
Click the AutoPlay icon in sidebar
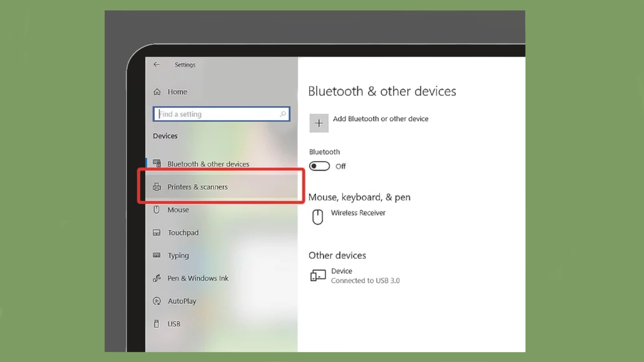coord(157,301)
